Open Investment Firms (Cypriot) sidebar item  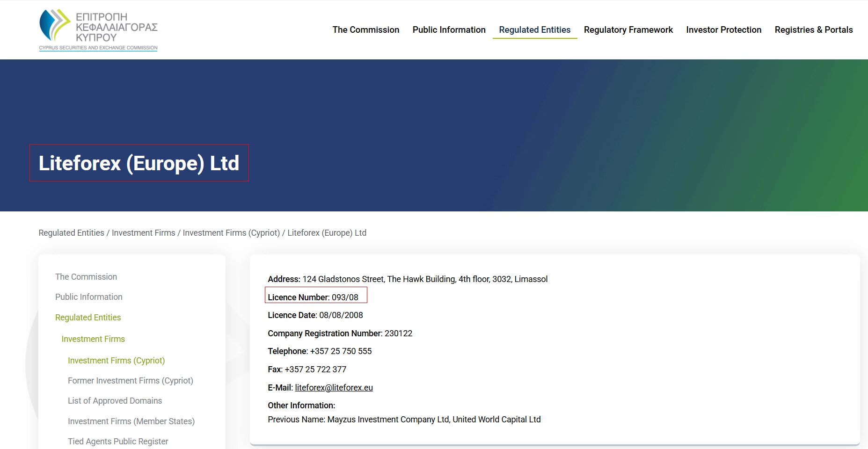[117, 361]
